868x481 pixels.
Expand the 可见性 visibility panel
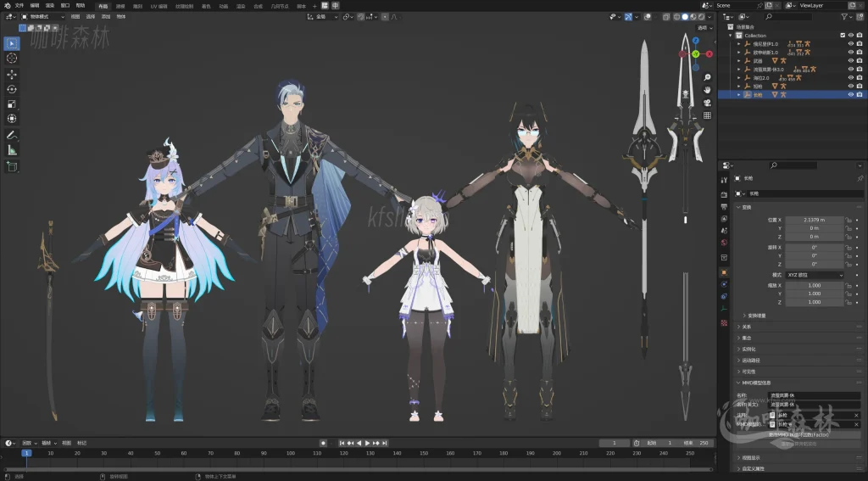[748, 372]
